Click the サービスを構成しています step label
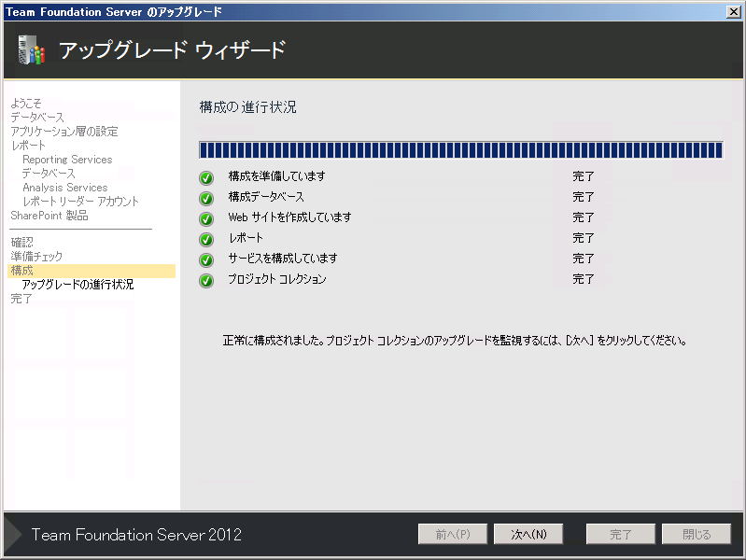Screen dimensions: 746x560 (x=283, y=259)
